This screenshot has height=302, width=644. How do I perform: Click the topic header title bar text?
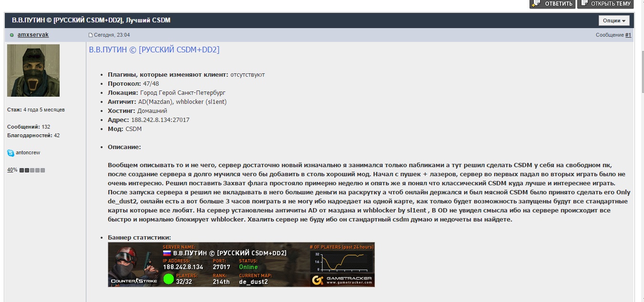point(91,20)
